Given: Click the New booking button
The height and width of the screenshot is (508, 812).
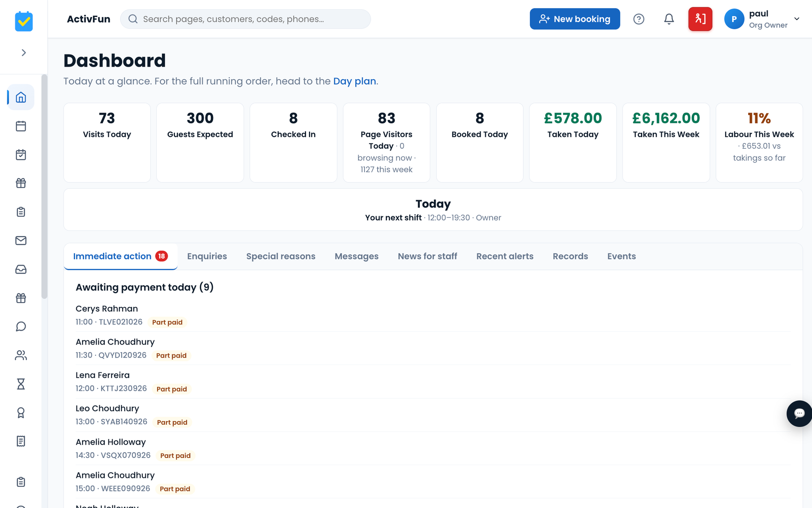Looking at the screenshot, I should [574, 19].
